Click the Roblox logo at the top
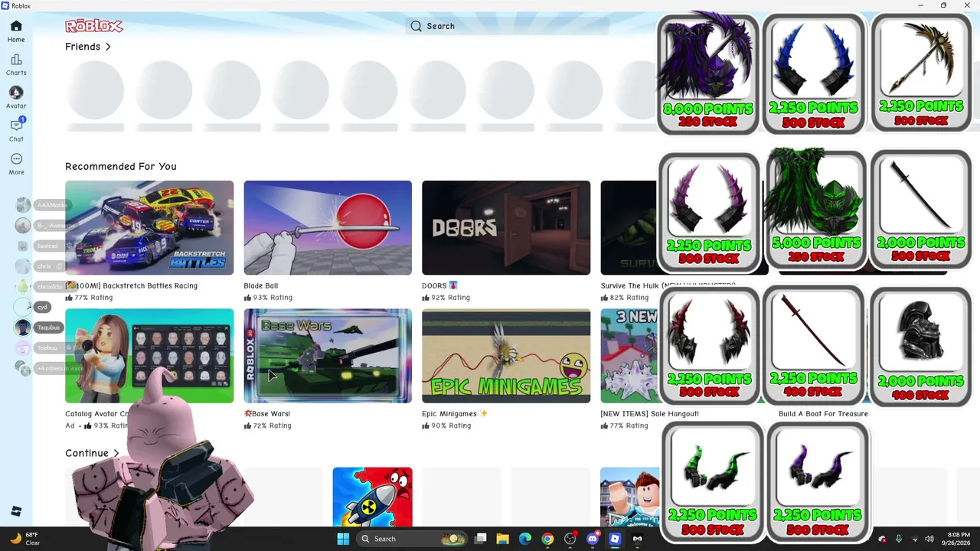The width and height of the screenshot is (980, 551). (94, 26)
